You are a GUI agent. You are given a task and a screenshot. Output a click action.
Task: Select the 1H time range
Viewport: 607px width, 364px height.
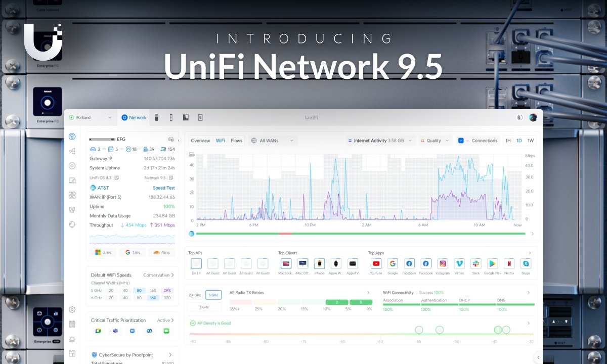(x=508, y=141)
